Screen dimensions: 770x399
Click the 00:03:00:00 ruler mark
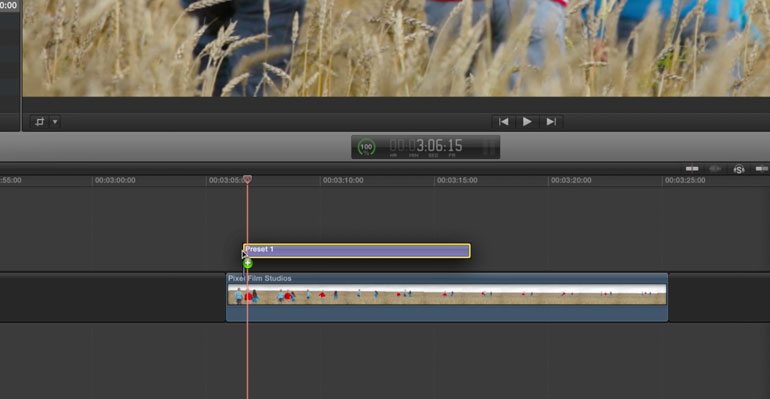point(115,181)
